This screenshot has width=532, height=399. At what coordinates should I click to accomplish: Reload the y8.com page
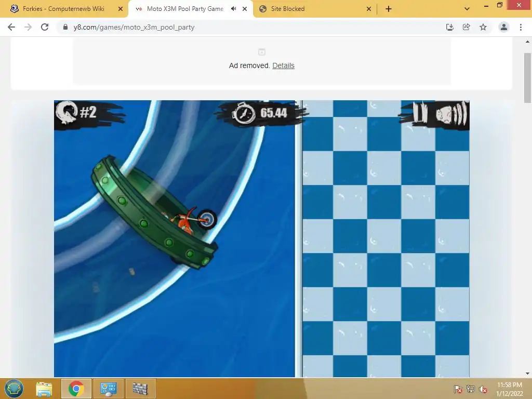click(x=45, y=27)
